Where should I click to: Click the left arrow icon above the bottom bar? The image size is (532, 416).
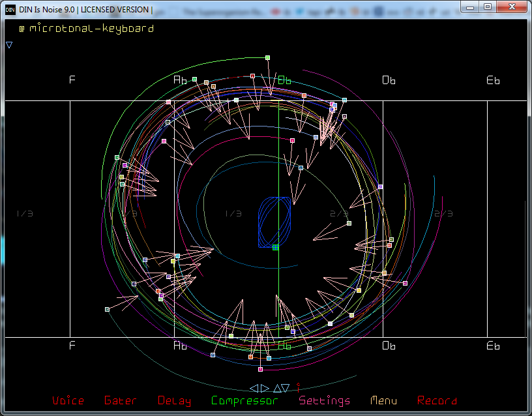point(254,388)
